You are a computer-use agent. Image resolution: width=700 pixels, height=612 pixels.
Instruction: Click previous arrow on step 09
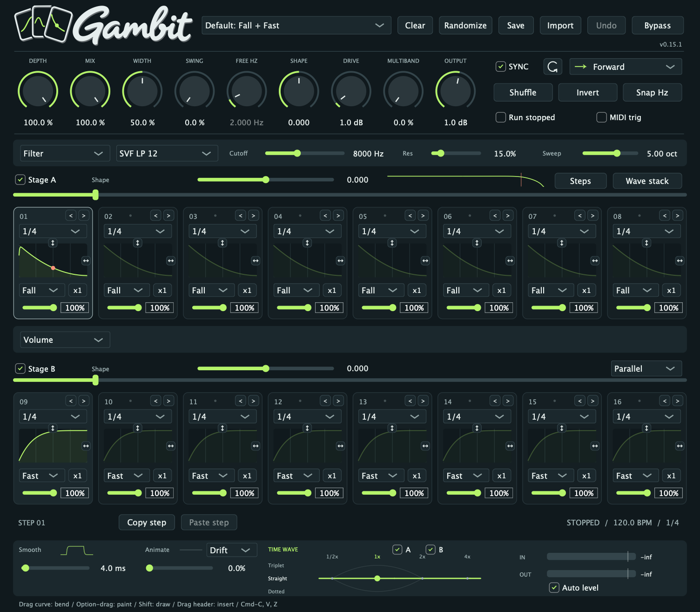pyautogui.click(x=71, y=401)
